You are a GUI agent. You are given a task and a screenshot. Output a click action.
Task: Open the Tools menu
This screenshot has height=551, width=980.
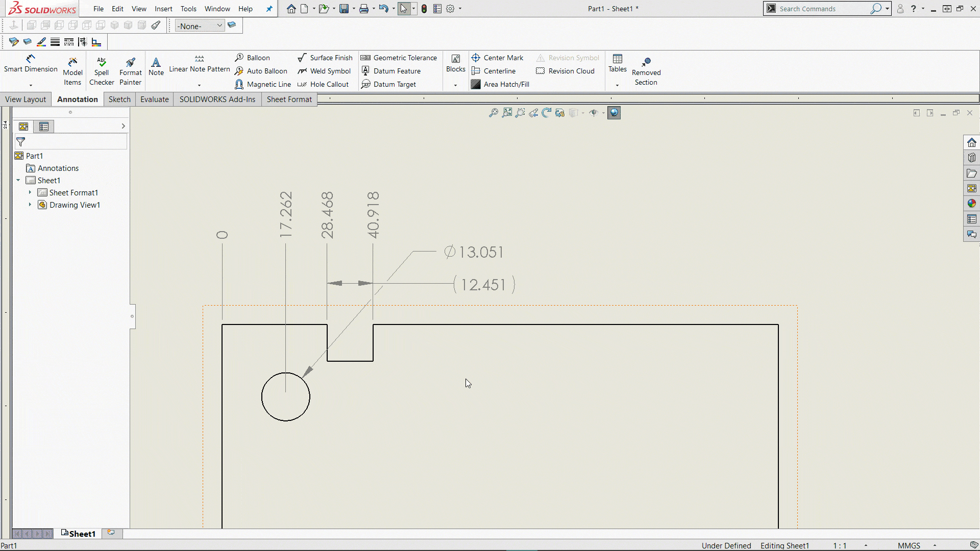[188, 9]
